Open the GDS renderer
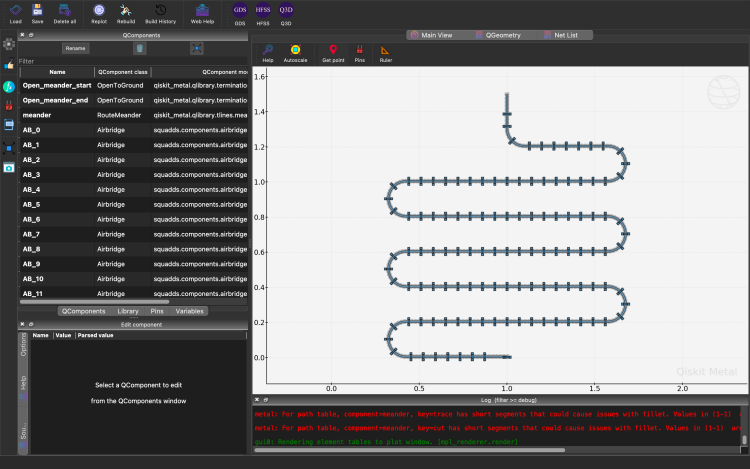 click(240, 14)
